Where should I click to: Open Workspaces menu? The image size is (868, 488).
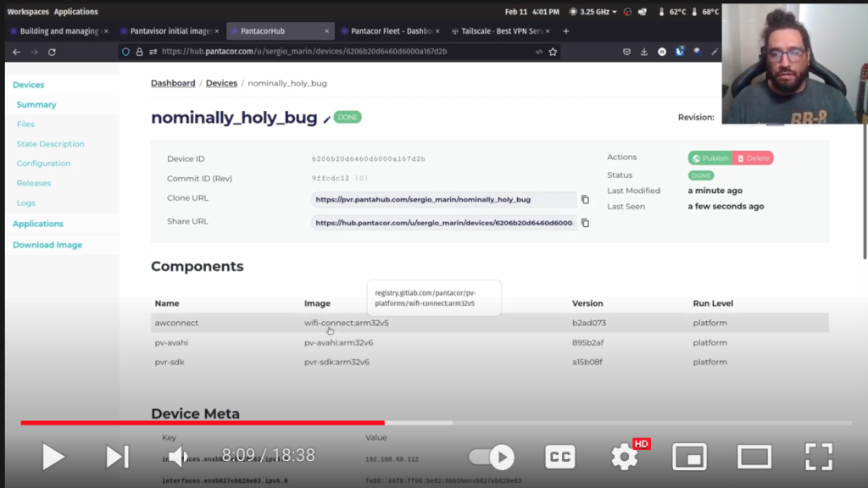point(28,12)
